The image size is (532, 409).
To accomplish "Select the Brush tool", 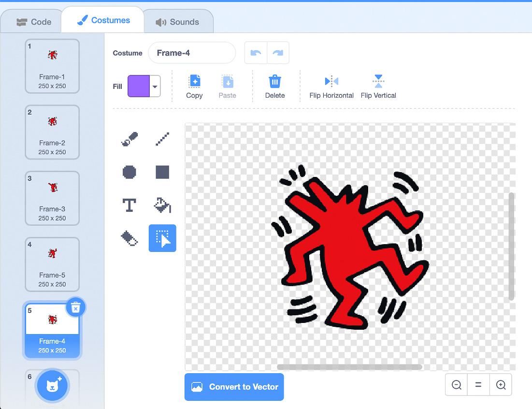I will click(129, 139).
